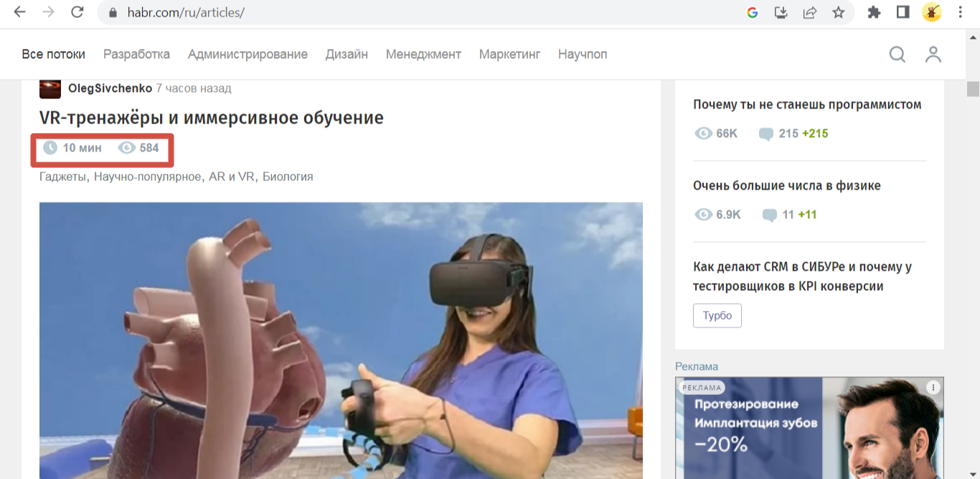
Task: Open the Администрирование section
Action: 248,54
